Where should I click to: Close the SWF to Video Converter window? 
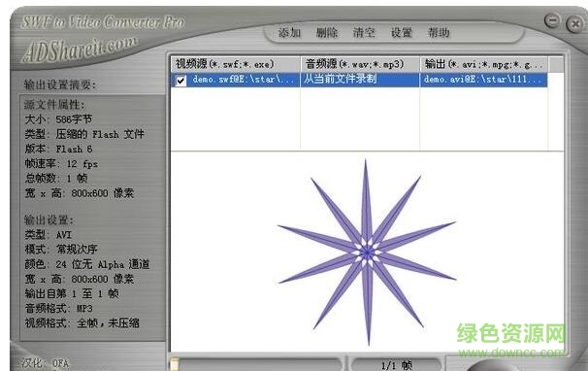coord(575,24)
